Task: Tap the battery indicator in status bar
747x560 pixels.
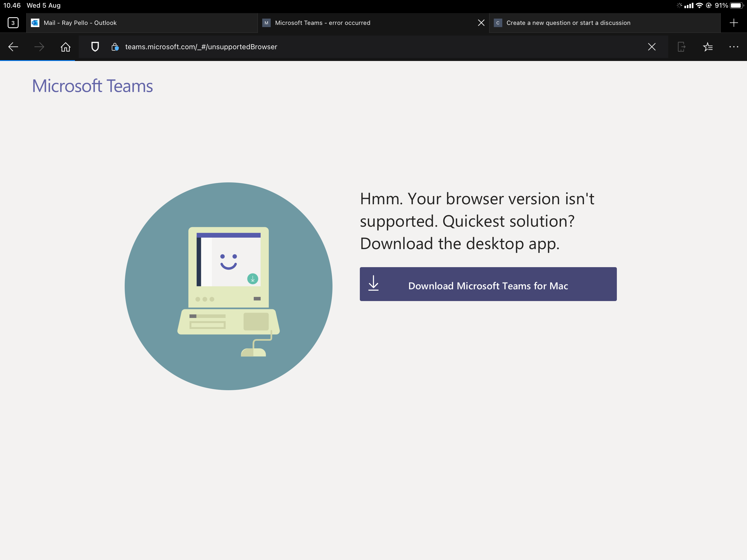Action: 737,5
